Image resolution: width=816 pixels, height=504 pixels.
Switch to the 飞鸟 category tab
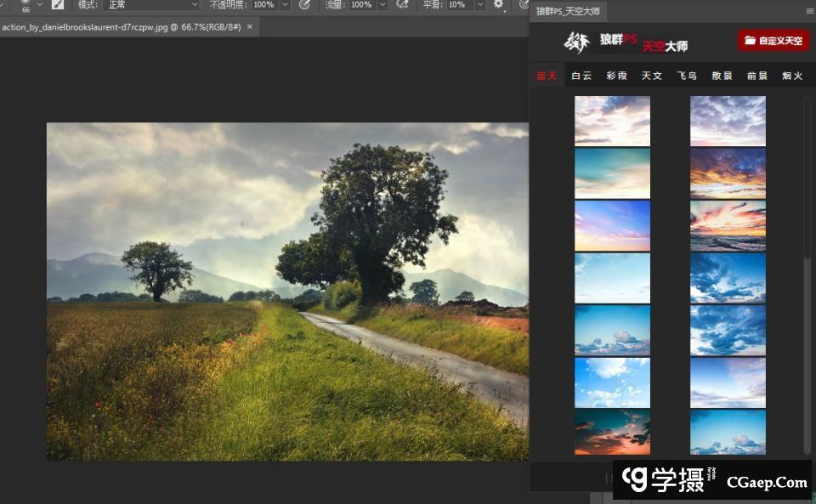point(687,76)
